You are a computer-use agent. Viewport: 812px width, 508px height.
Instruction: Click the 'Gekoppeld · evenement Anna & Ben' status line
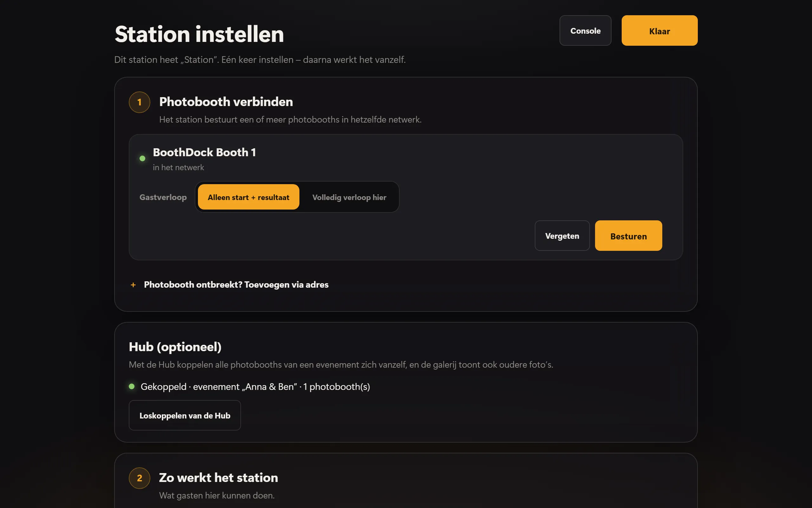[255, 387]
